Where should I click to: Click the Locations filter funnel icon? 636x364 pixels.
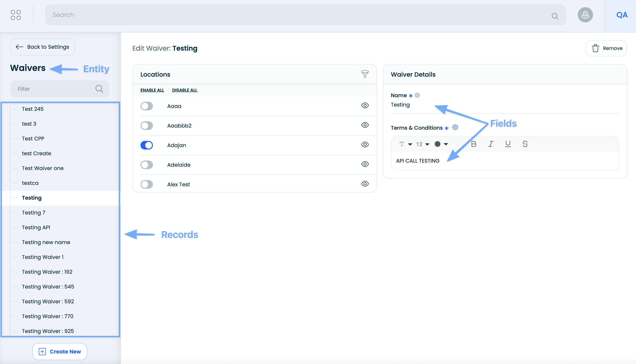(365, 74)
